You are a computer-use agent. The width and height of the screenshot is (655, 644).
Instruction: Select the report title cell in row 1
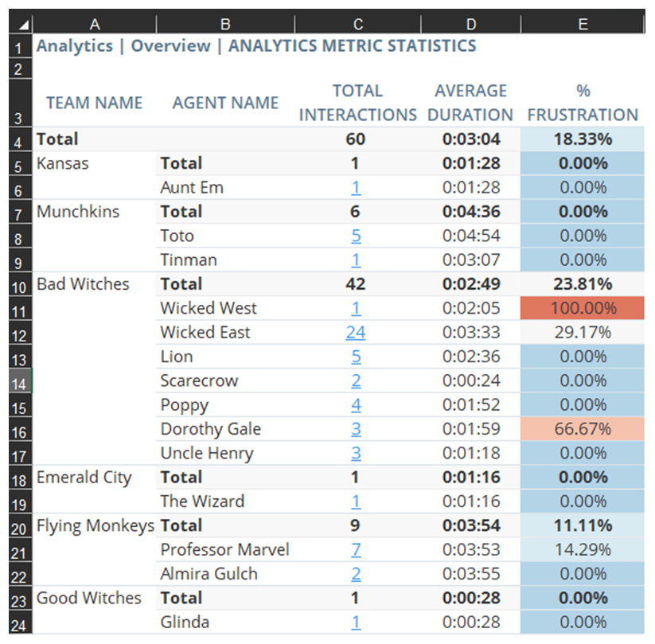click(255, 45)
